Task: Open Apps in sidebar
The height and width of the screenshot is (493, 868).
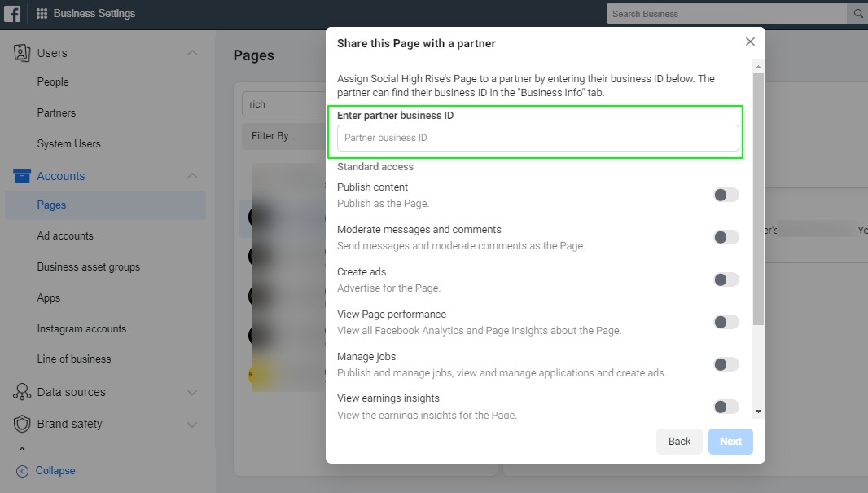Action: click(x=48, y=298)
